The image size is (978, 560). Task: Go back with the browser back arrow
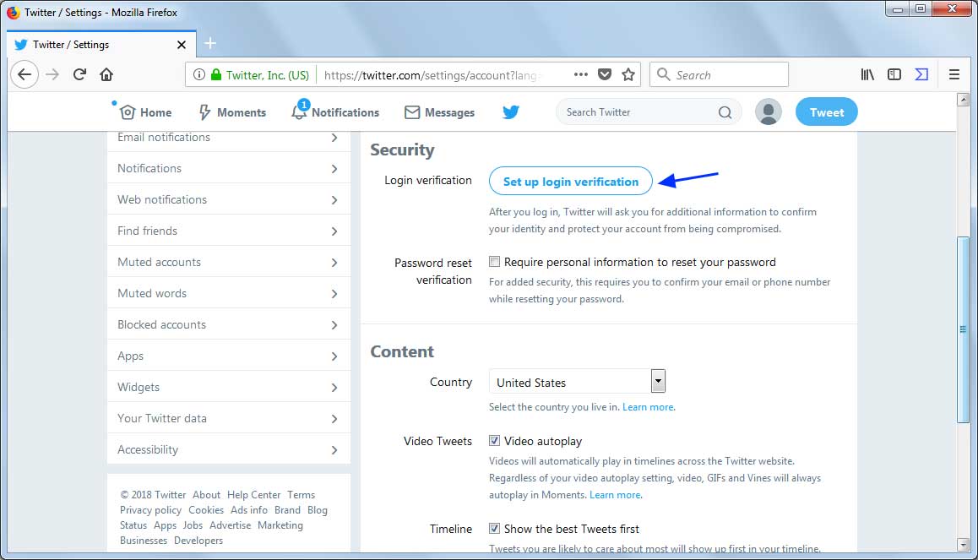[x=24, y=75]
